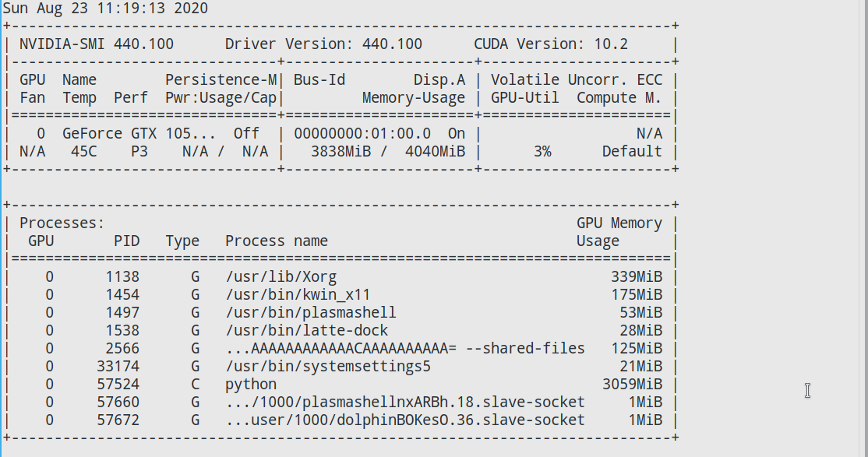This screenshot has width=868, height=457.
Task: Click PID 1138
Action: pyautogui.click(x=122, y=276)
